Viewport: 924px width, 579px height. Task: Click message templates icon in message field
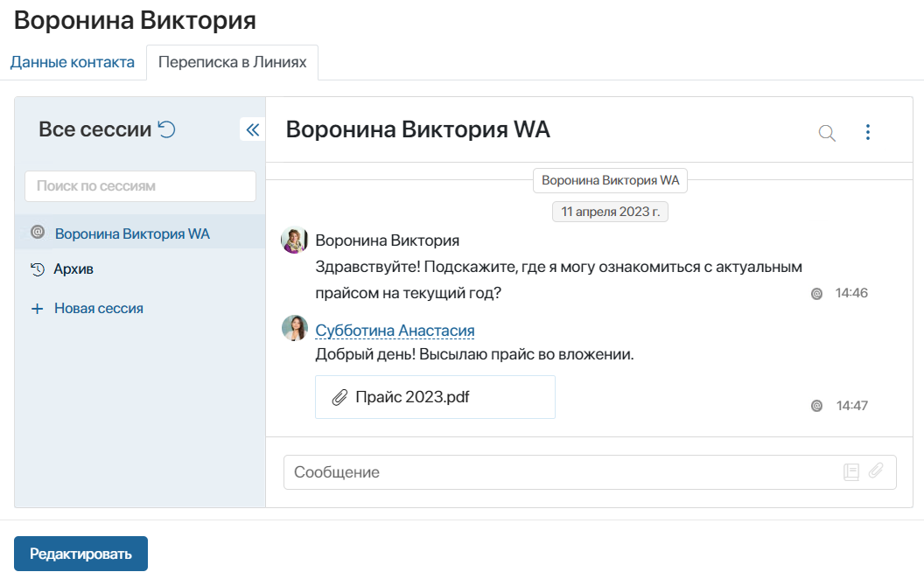click(x=850, y=471)
